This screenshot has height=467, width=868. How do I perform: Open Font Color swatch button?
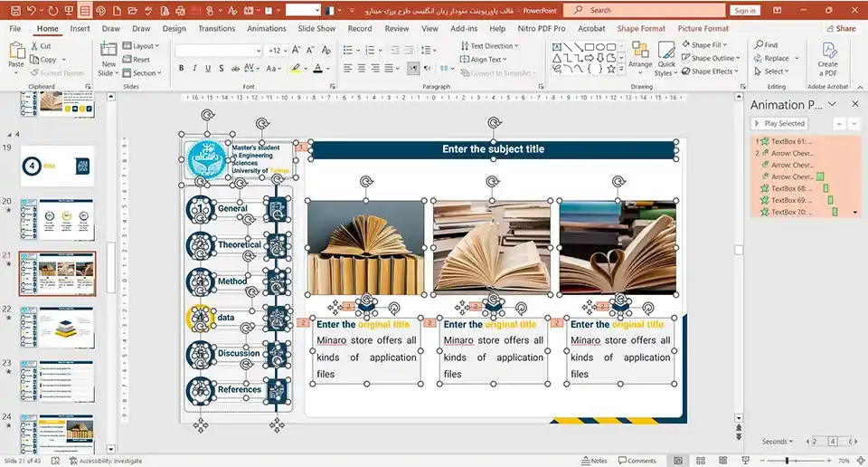(x=317, y=68)
